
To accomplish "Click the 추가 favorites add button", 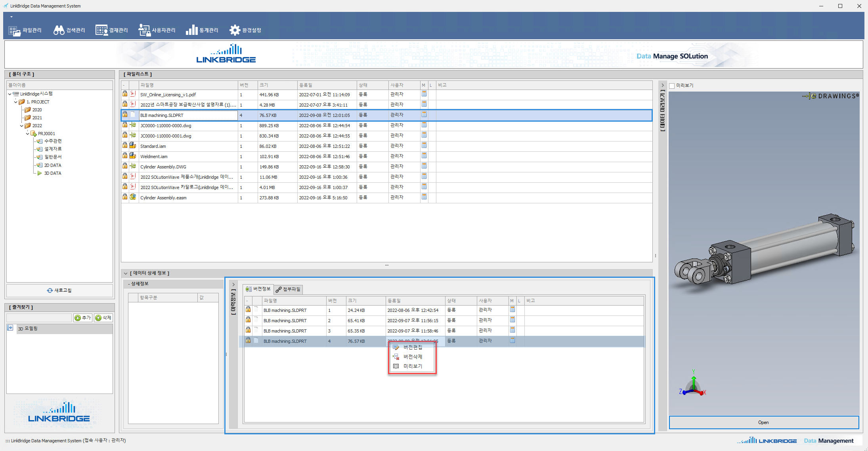I will point(83,318).
